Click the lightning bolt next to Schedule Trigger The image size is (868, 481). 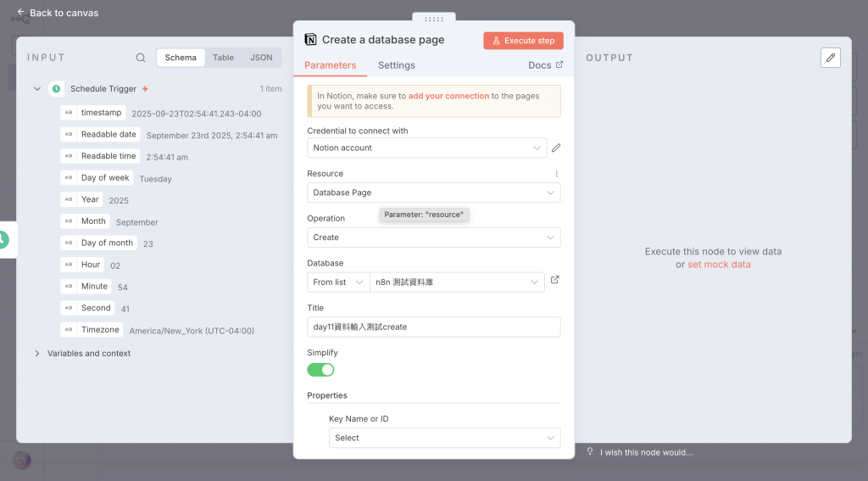click(145, 89)
